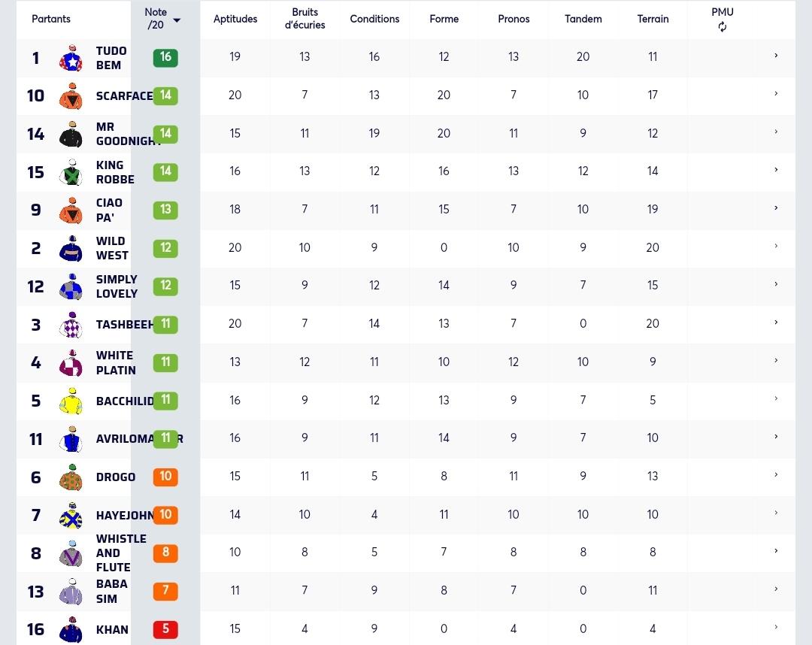812x645 pixels.
Task: Click Hayejohn's yellow-blue cross silks icon
Action: [x=71, y=515]
